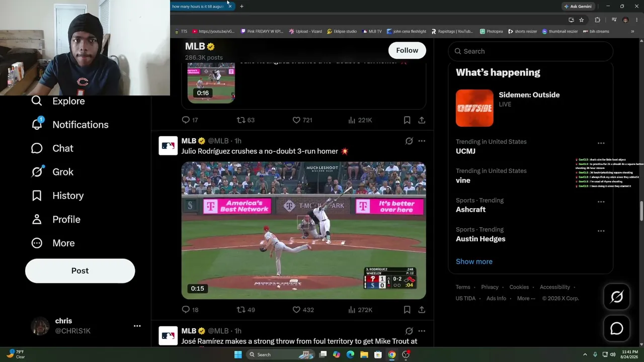This screenshot has width=644, height=362.
Task: Reply to the post with 17 replies
Action: 190,120
